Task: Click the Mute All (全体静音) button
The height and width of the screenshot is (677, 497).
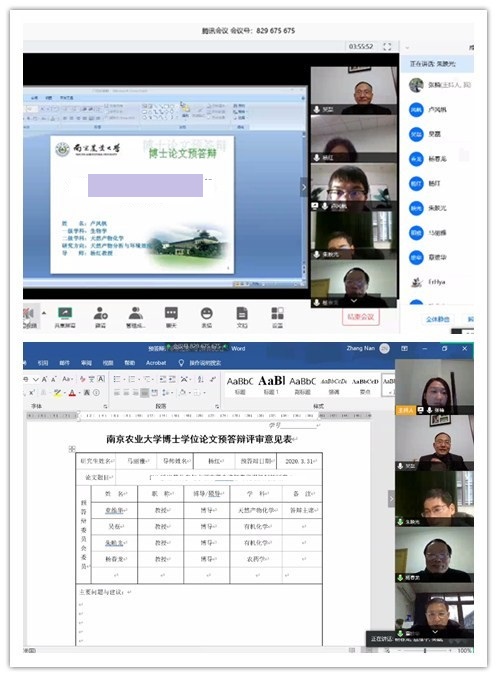Action: point(437,319)
